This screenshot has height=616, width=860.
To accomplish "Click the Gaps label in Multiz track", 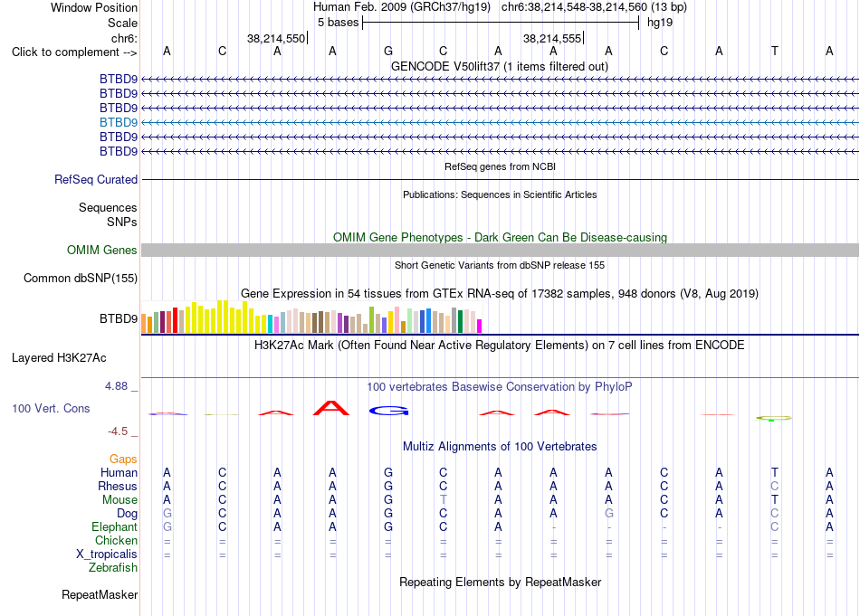I will 123,459.
